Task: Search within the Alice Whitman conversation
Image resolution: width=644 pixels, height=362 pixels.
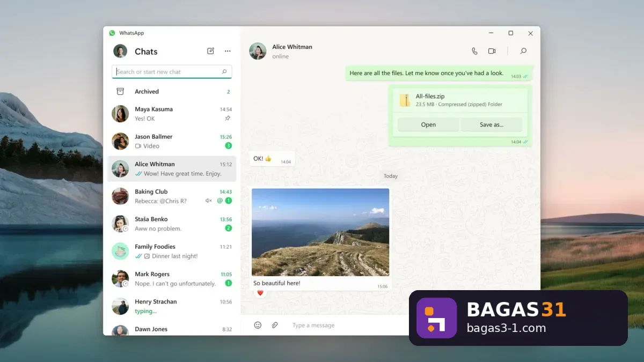Action: click(x=523, y=51)
